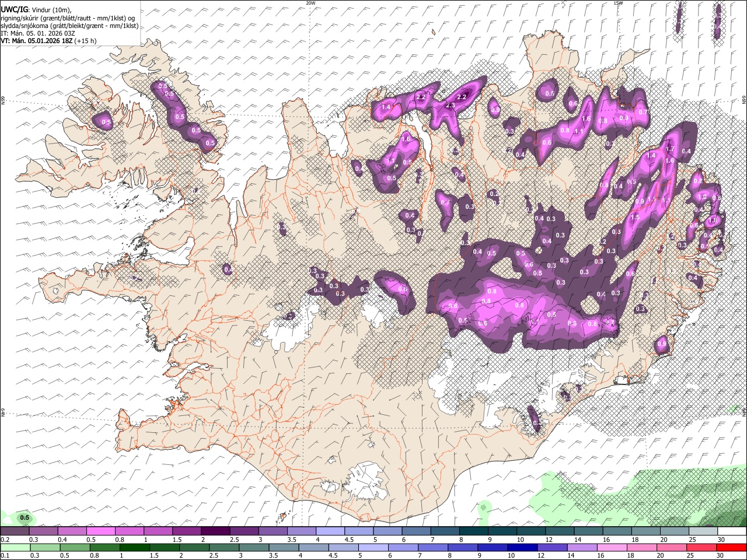Click the '1.7' snowfall value in the east
Image resolution: width=747 pixels, height=560 pixels.
[x=670, y=149]
